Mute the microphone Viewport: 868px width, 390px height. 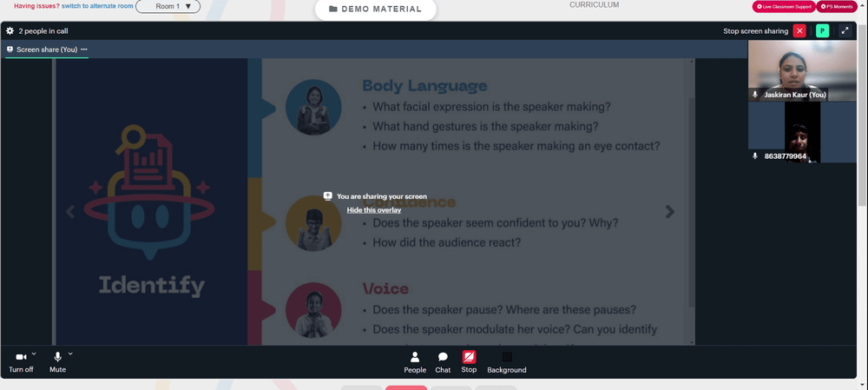pos(57,362)
